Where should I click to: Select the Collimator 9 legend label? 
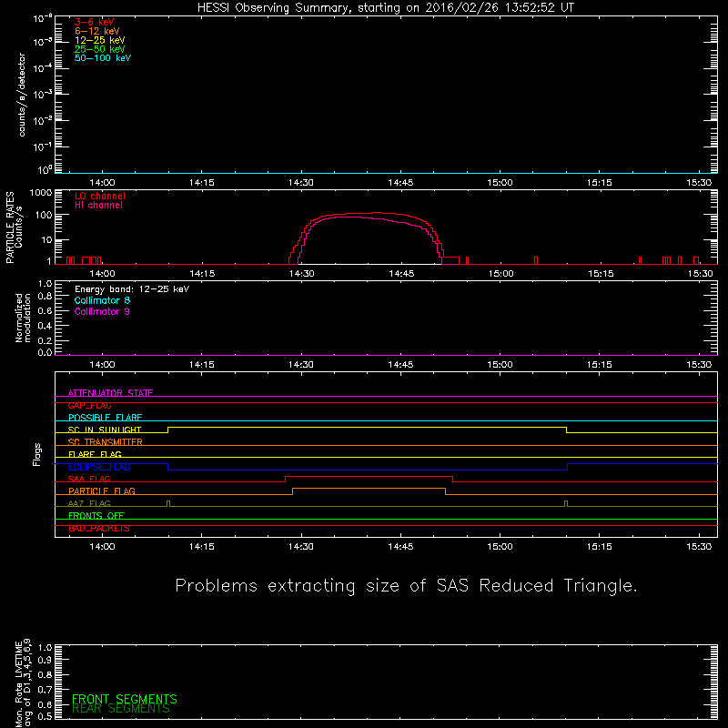[102, 311]
